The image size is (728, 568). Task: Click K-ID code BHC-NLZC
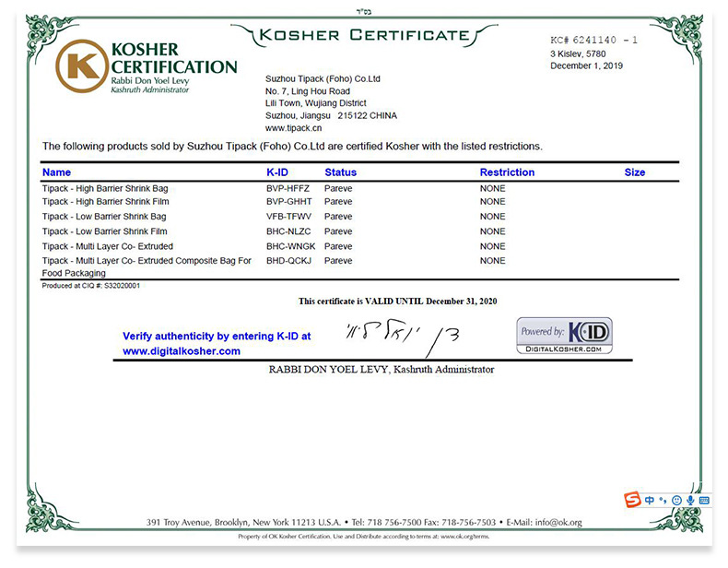pyautogui.click(x=288, y=231)
